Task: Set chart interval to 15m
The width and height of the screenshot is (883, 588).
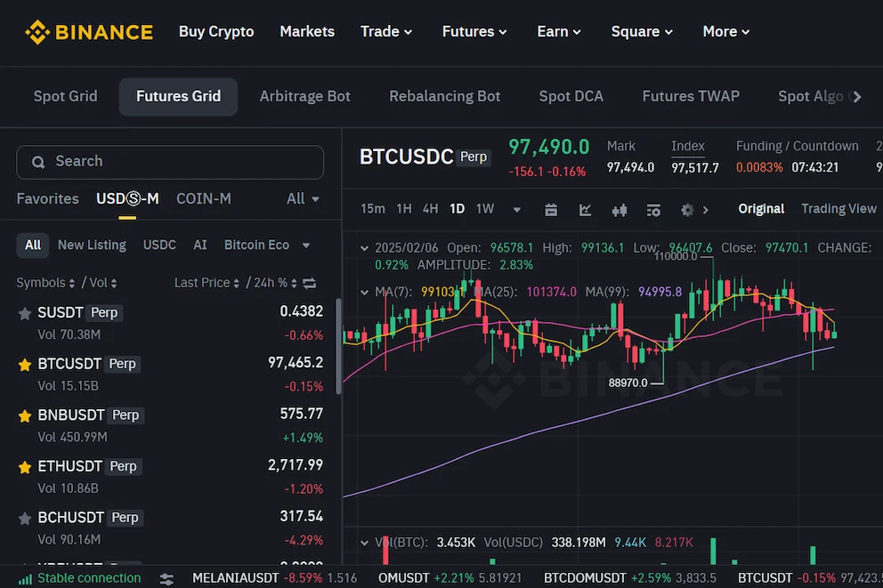Action: click(372, 209)
